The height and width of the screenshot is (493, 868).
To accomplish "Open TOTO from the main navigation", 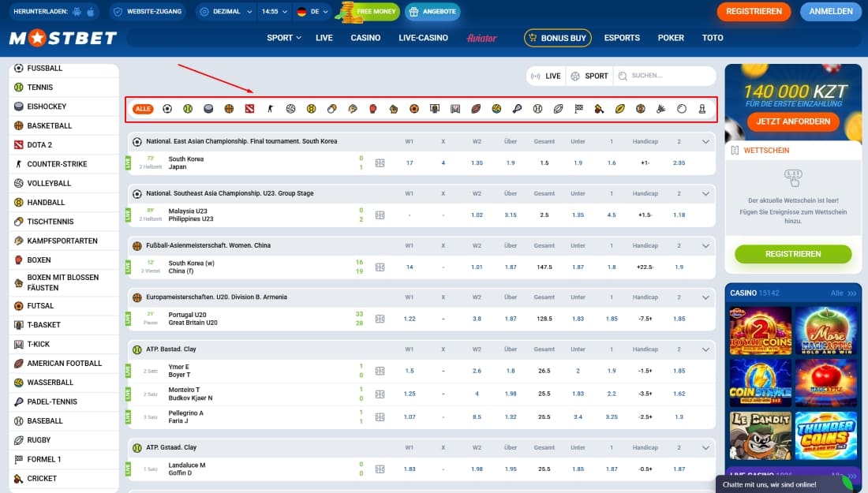I will (x=713, y=38).
